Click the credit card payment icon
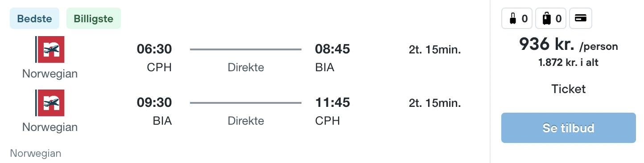644x163 pixels. (x=580, y=19)
